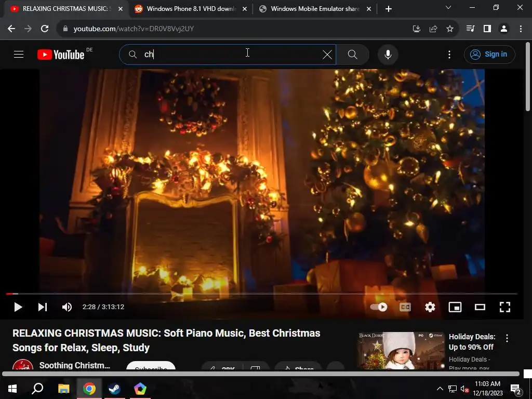Click the Sign in button
532x399 pixels.
tap(489, 54)
